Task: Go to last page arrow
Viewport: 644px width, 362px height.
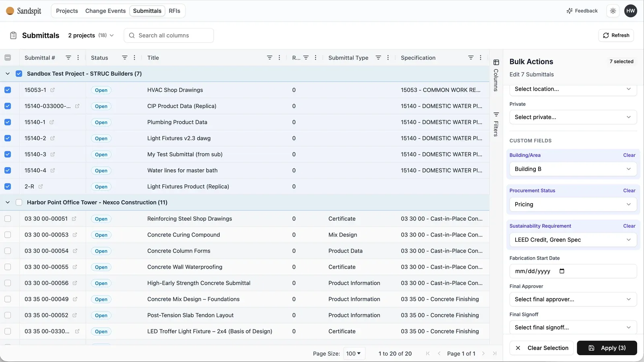Action: (495, 354)
